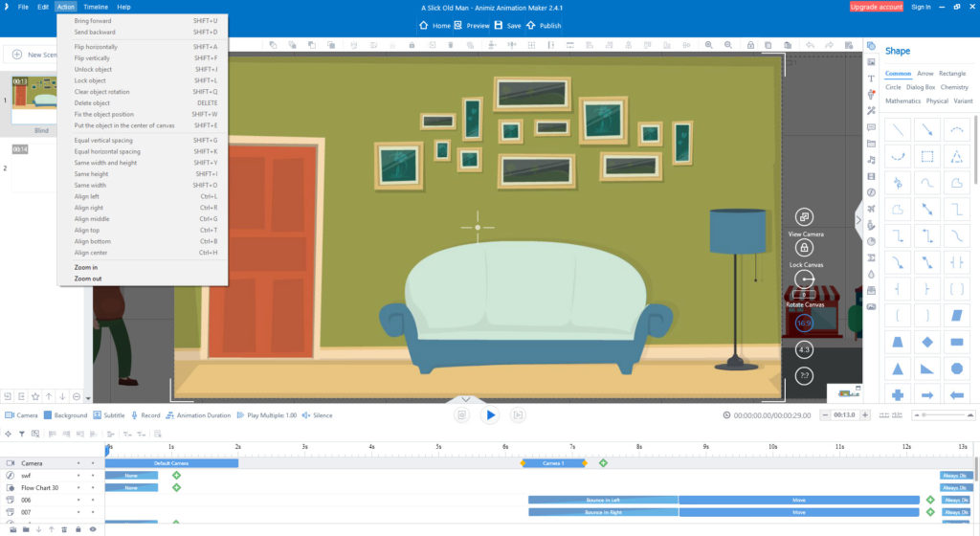Select the 16:9 aspect ratio option

804,323
